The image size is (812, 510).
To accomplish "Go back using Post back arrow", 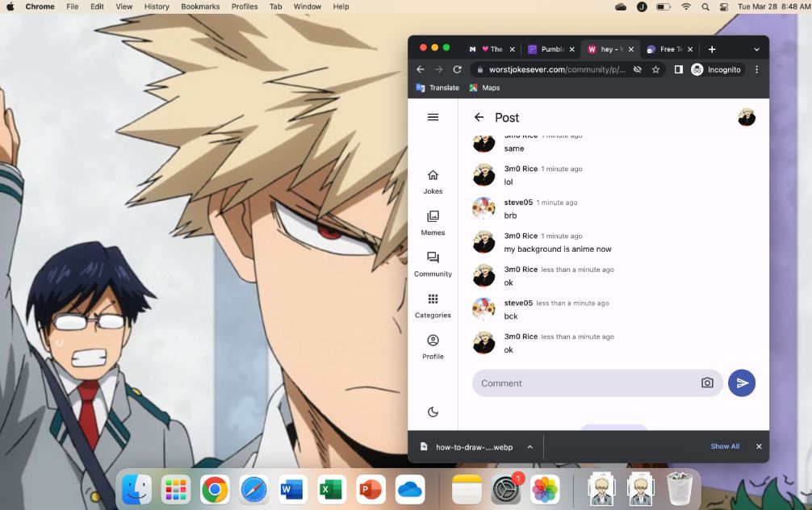I will (479, 117).
